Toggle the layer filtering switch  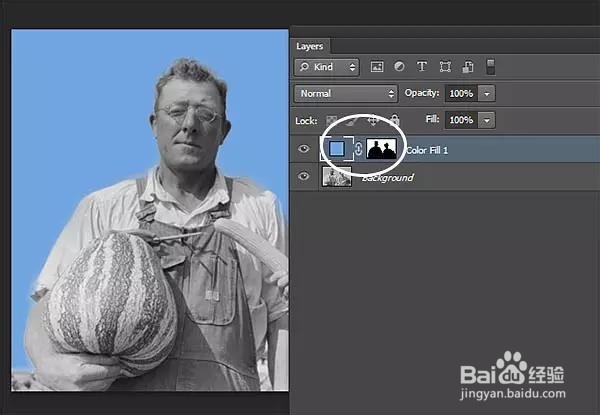491,67
